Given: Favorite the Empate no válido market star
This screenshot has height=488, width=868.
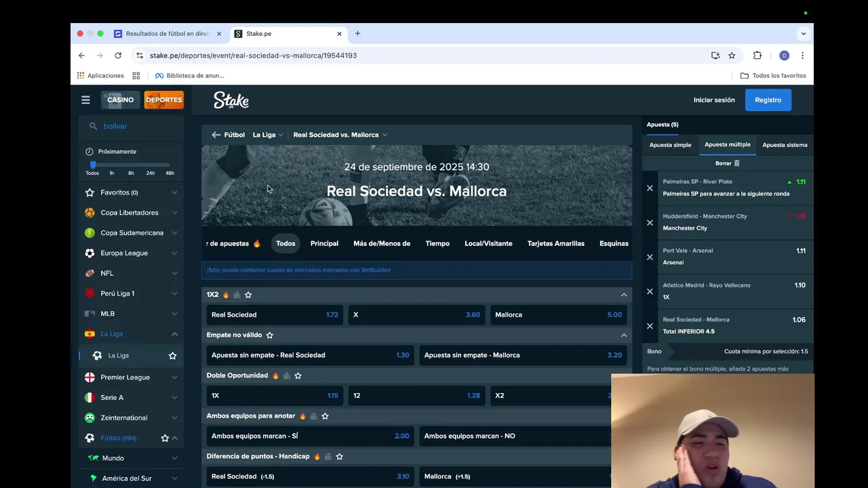Looking at the screenshot, I should coord(270,335).
